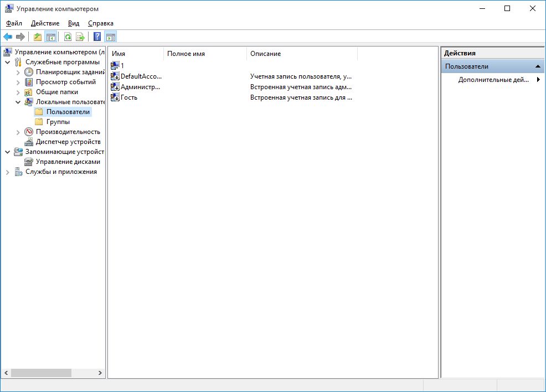Open the Вид menu
Image resolution: width=546 pixels, height=392 pixels.
[x=74, y=23]
